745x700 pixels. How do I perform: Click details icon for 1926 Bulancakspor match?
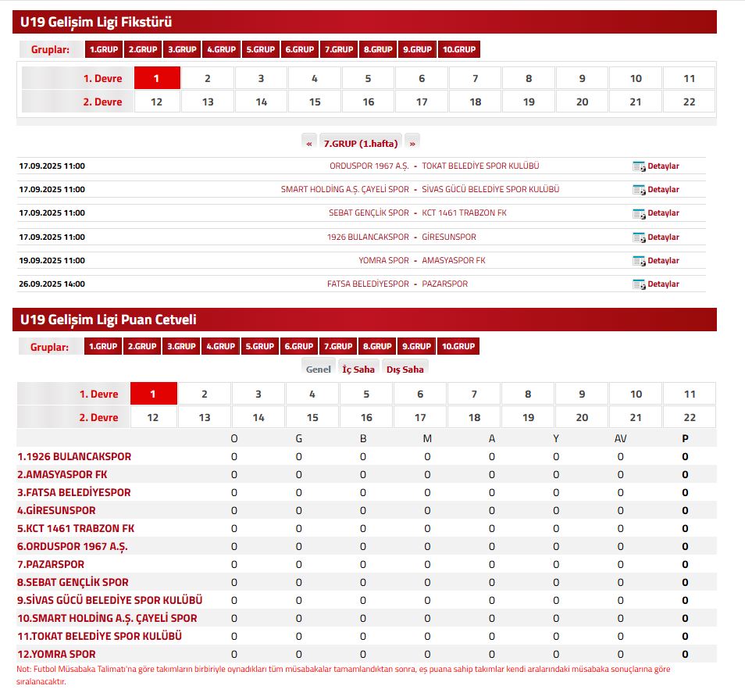(638, 237)
